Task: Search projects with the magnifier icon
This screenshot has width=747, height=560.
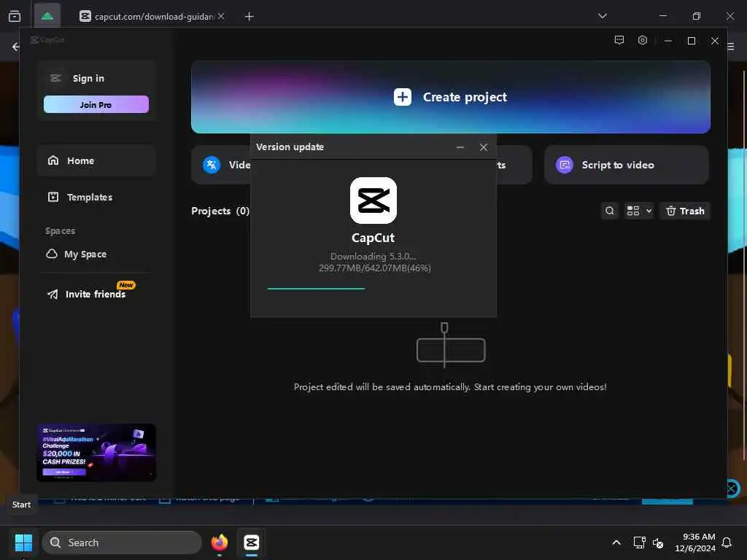Action: point(609,211)
